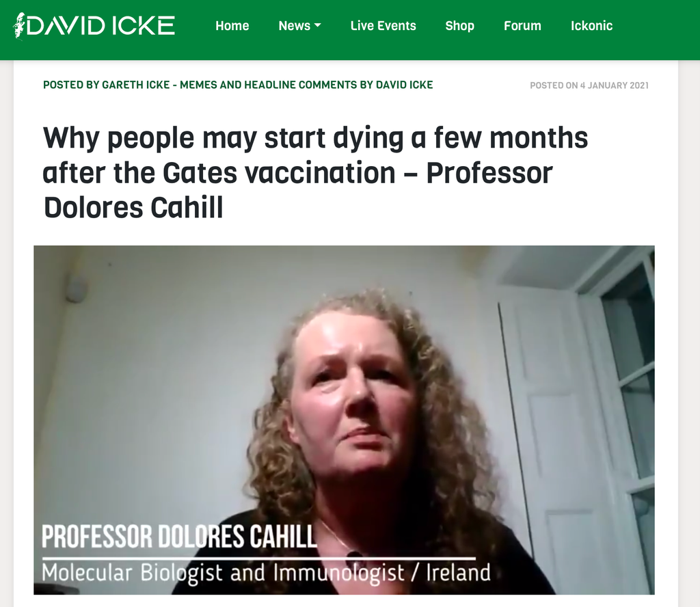Viewport: 700px width, 607px height.
Task: Open the Home page
Action: 232,26
